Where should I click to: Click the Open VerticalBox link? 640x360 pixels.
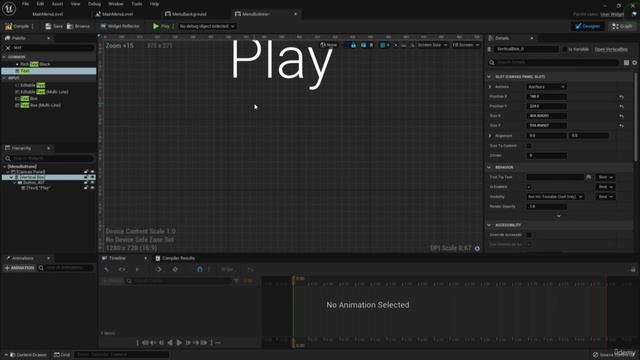pyautogui.click(x=611, y=49)
